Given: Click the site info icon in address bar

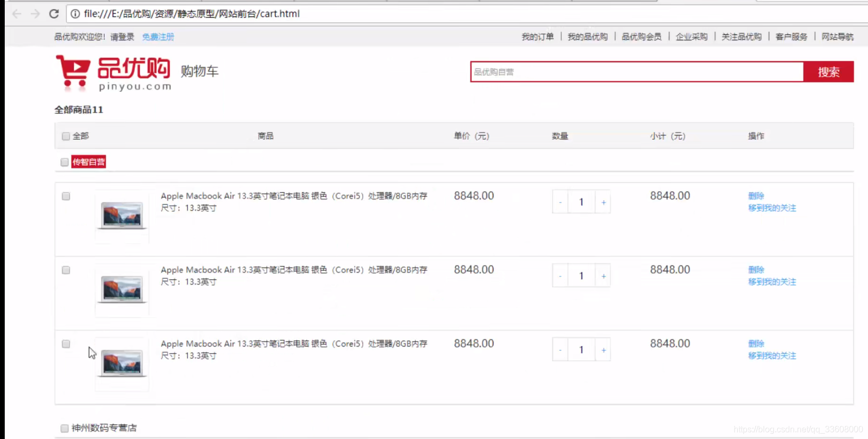Looking at the screenshot, I should 75,14.
